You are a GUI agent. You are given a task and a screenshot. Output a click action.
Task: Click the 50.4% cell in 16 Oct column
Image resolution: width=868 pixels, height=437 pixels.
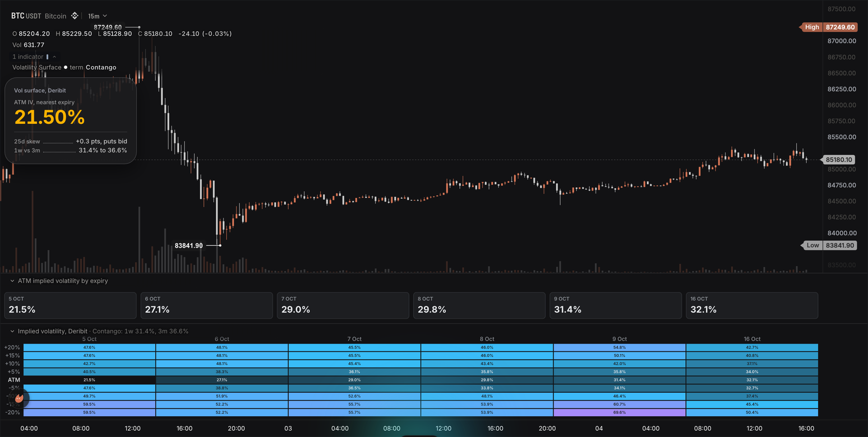tap(752, 412)
